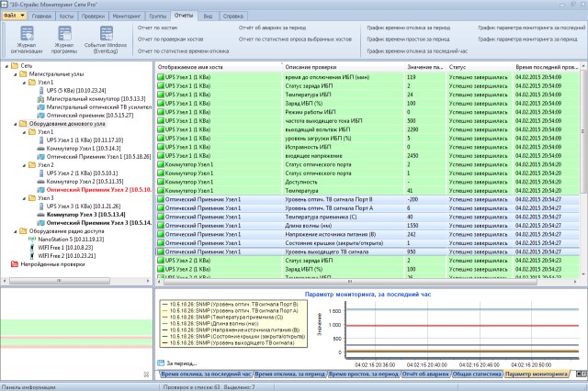Screen dimensions: 588x391
Task: Click green status icon of время до отключения ИБП row
Action: [x=161, y=77]
